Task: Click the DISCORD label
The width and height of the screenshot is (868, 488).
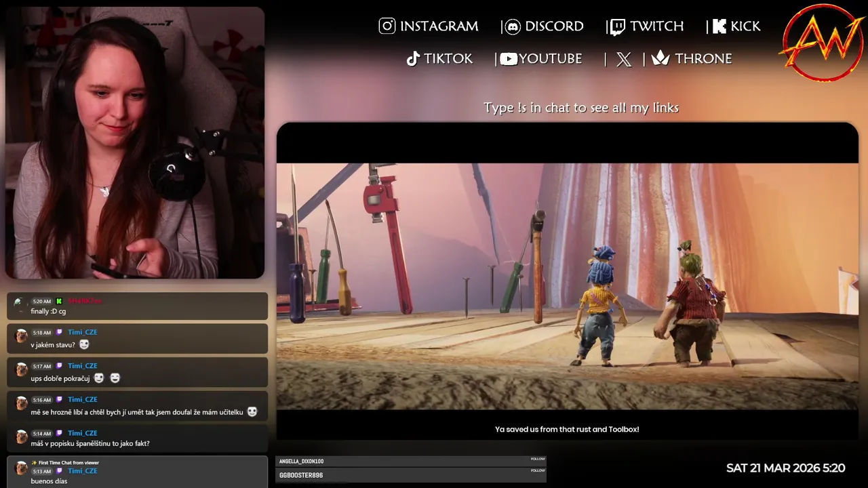Action: click(554, 26)
